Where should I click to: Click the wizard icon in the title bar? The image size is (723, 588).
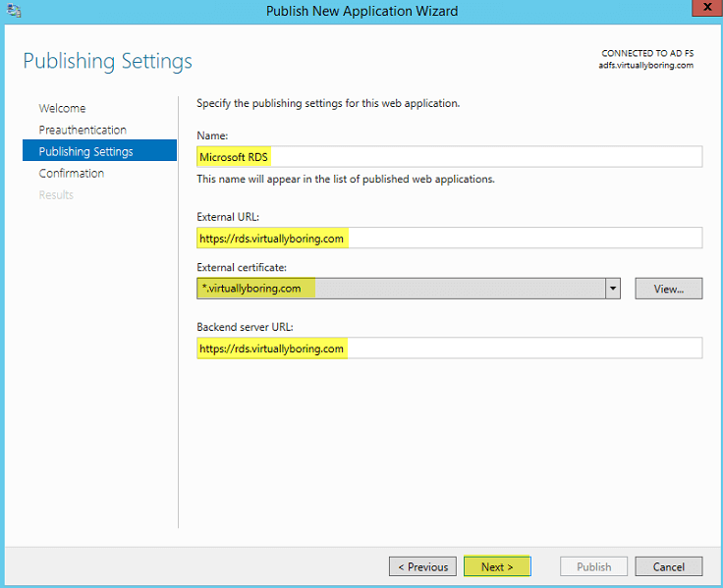click(x=14, y=11)
